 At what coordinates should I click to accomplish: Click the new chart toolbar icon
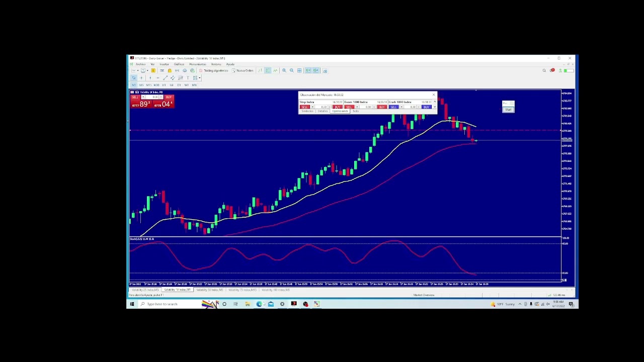point(133,71)
